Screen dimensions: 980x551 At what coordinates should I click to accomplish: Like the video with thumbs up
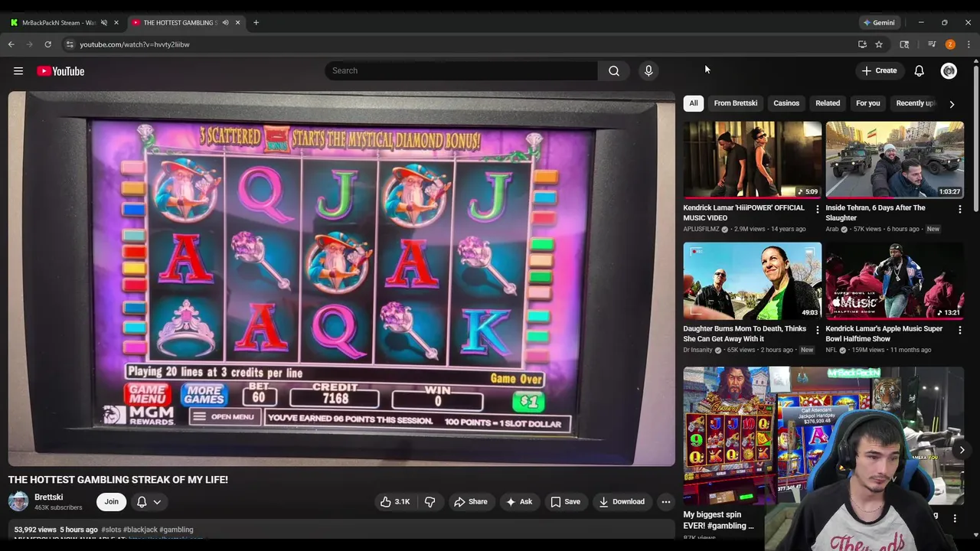[395, 502]
